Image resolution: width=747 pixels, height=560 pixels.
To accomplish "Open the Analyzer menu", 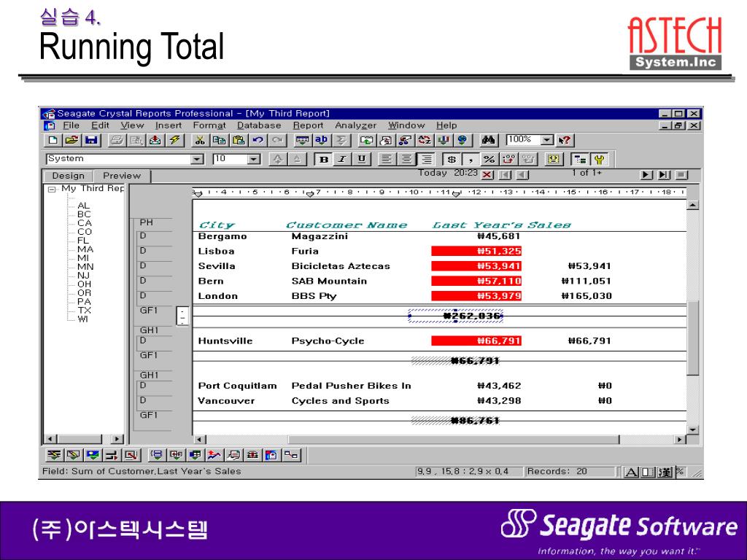I will coord(355,125).
